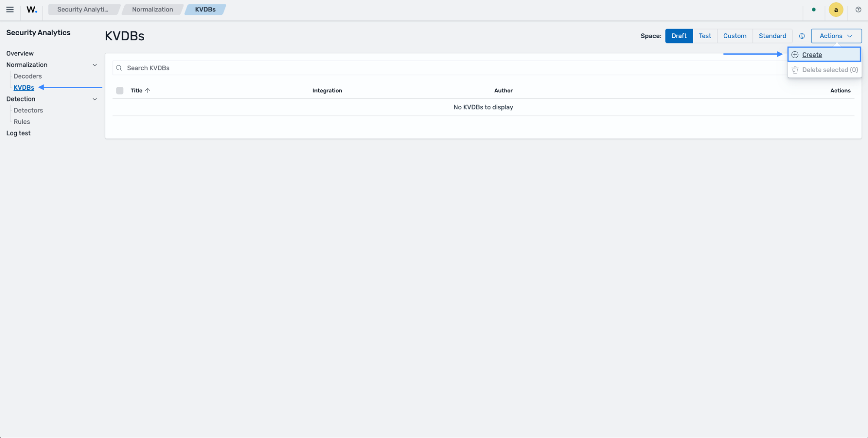
Task: Collapse the Normalization sidebar section
Action: click(95, 65)
